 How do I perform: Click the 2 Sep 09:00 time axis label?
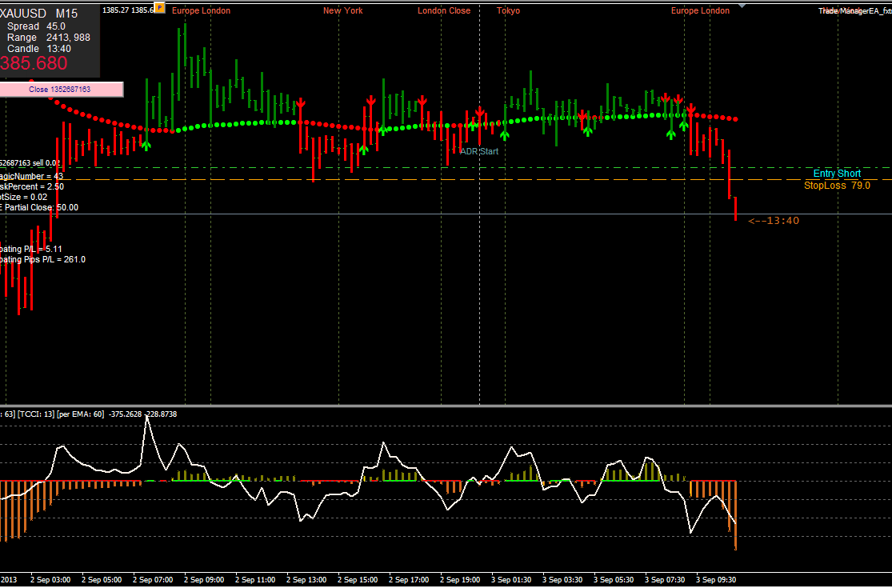[x=204, y=580]
